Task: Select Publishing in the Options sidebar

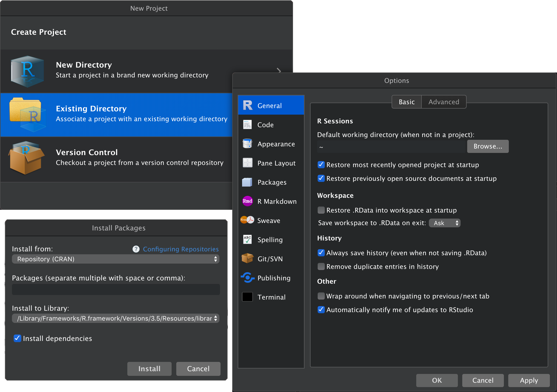Action: 271,278
